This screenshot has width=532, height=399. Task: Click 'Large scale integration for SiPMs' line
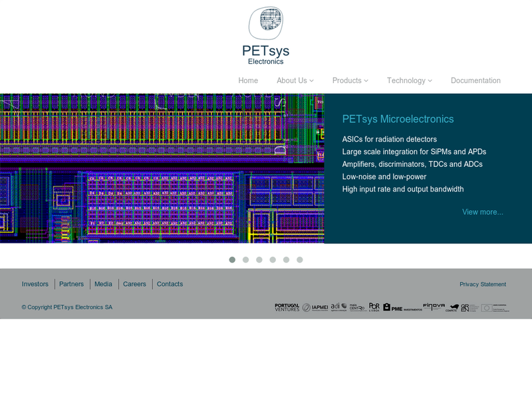click(x=414, y=152)
